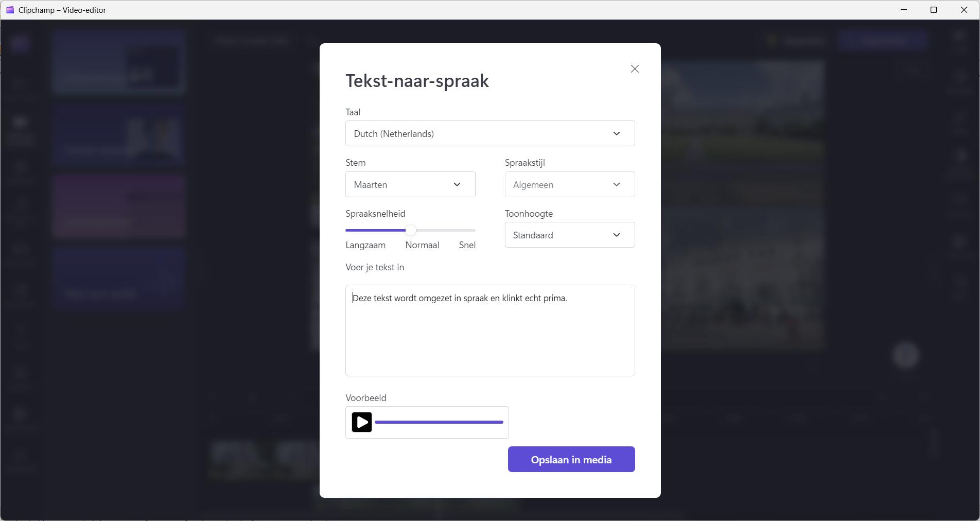980x521 pixels.
Task: Expand the Stem dropdown set to Maarten
Action: pos(410,185)
